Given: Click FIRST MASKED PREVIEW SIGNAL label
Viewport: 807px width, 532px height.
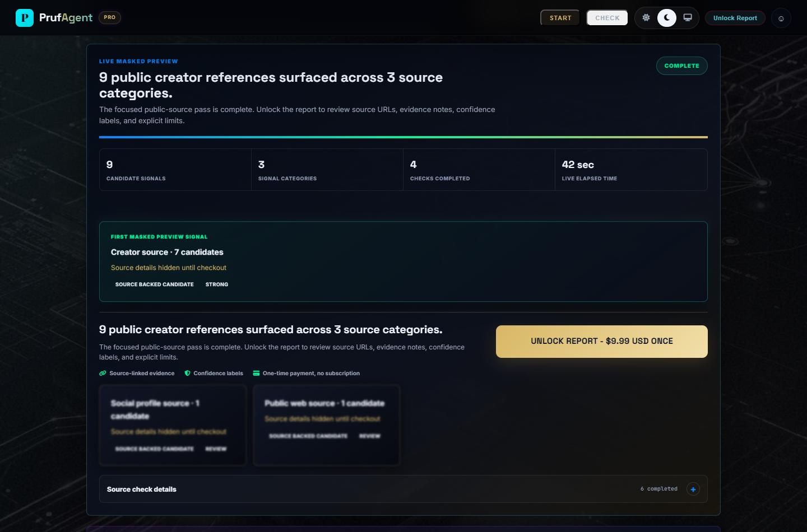Looking at the screenshot, I should point(159,237).
